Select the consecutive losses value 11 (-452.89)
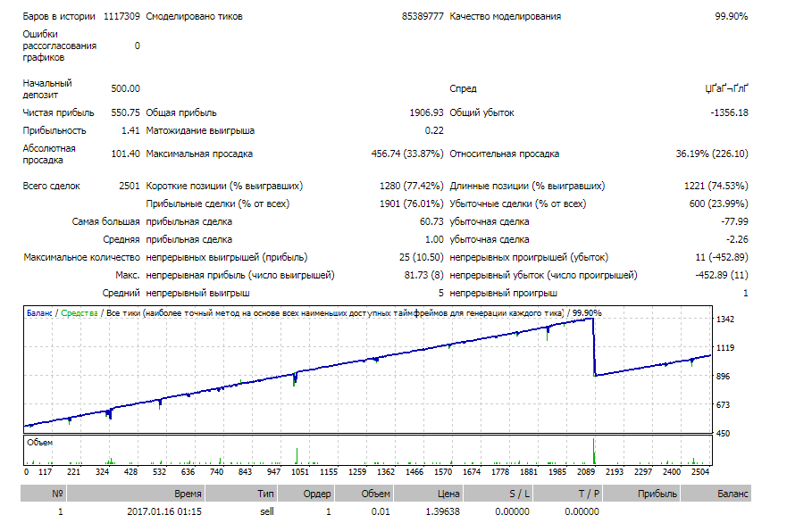 [722, 257]
